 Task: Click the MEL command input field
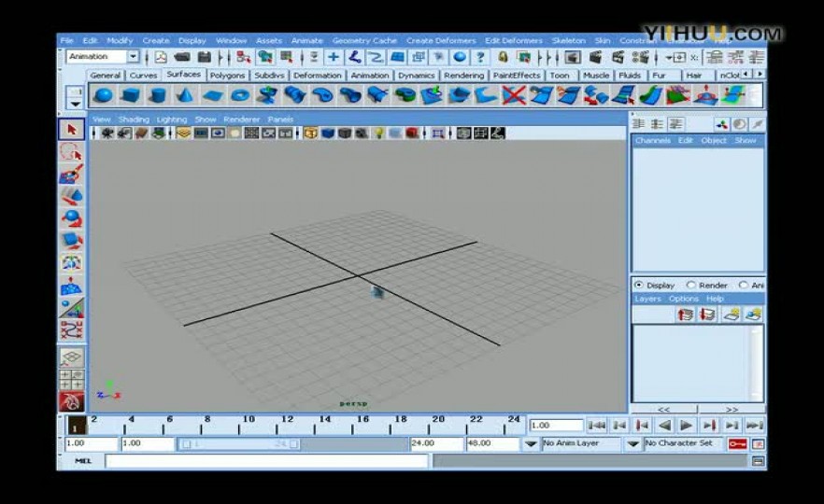click(266, 461)
